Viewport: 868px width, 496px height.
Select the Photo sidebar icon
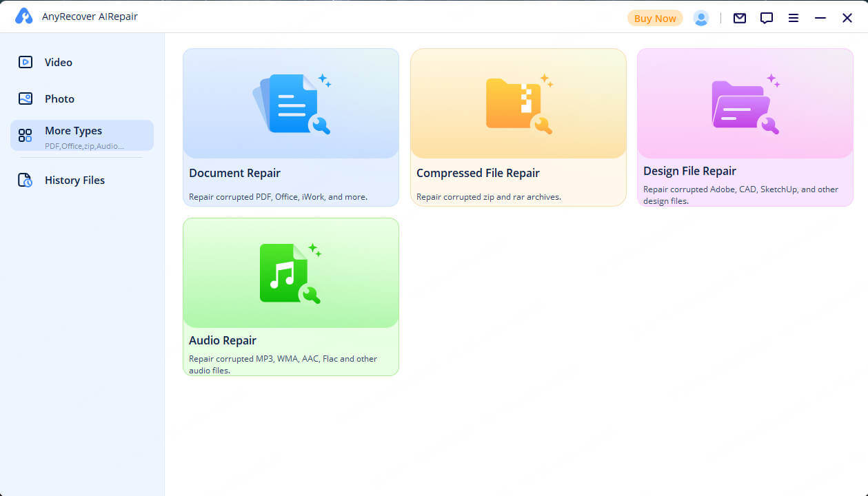pos(26,99)
